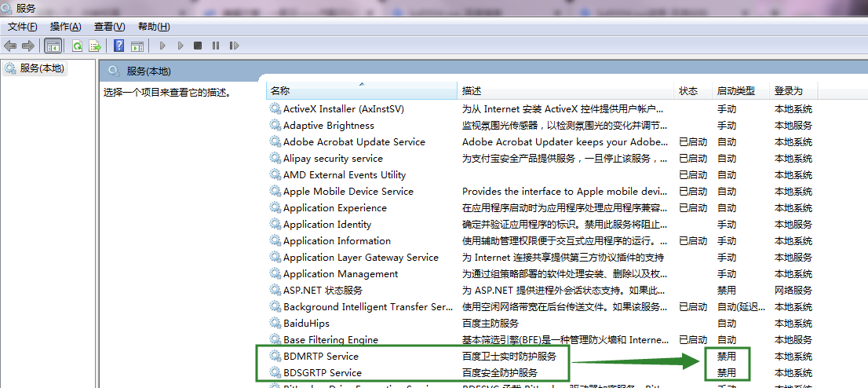868x388 pixels.
Task: Open the 查看(V) menu
Action: [110, 27]
